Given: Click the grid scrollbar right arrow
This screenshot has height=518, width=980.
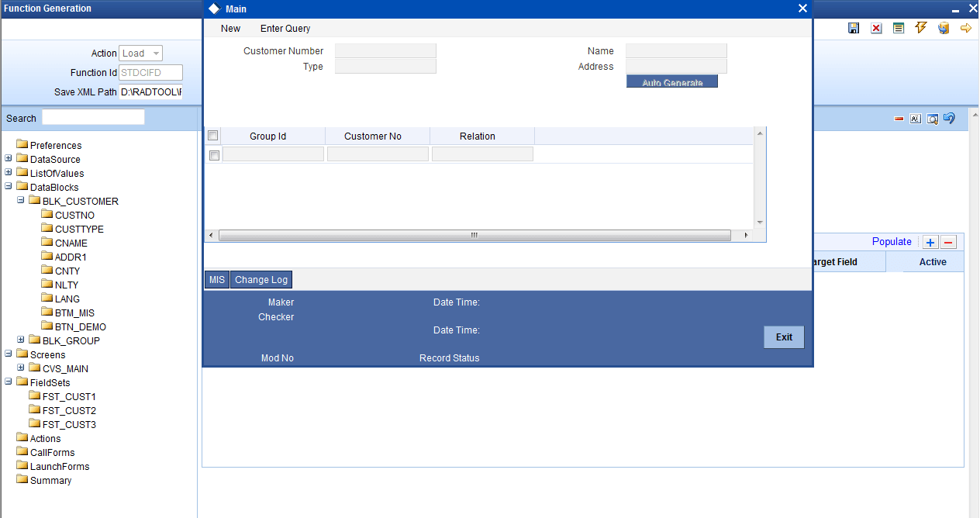Looking at the screenshot, I should click(746, 235).
